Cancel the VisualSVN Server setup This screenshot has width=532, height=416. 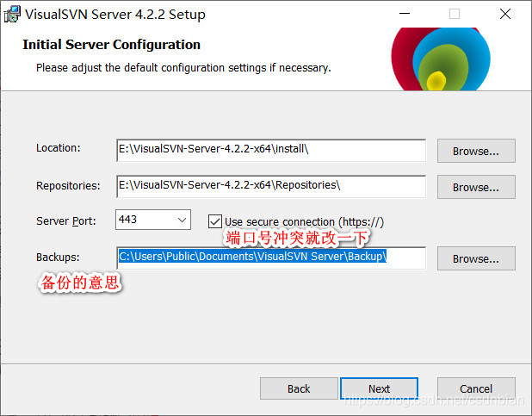coord(476,388)
